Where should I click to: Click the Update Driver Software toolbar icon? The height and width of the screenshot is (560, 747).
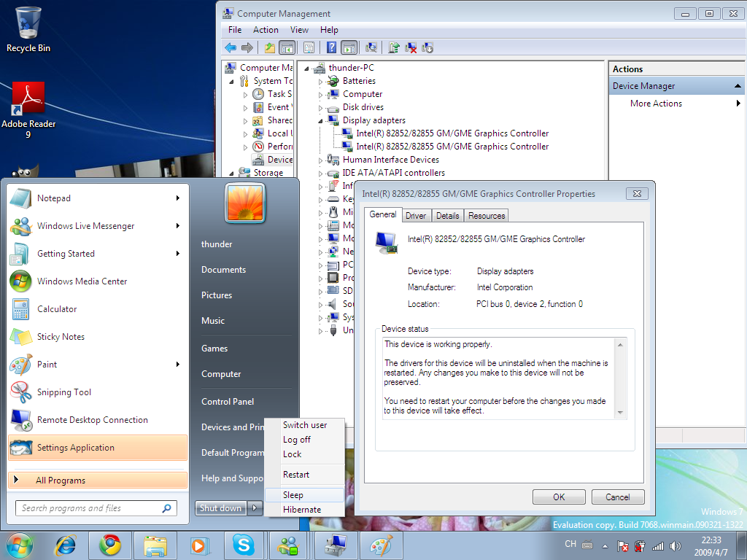(394, 47)
